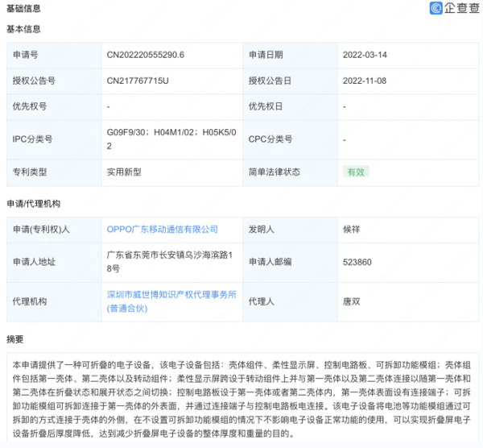Click the 基础信息 page heading
Screen dimensions: 483x448
(23, 8)
